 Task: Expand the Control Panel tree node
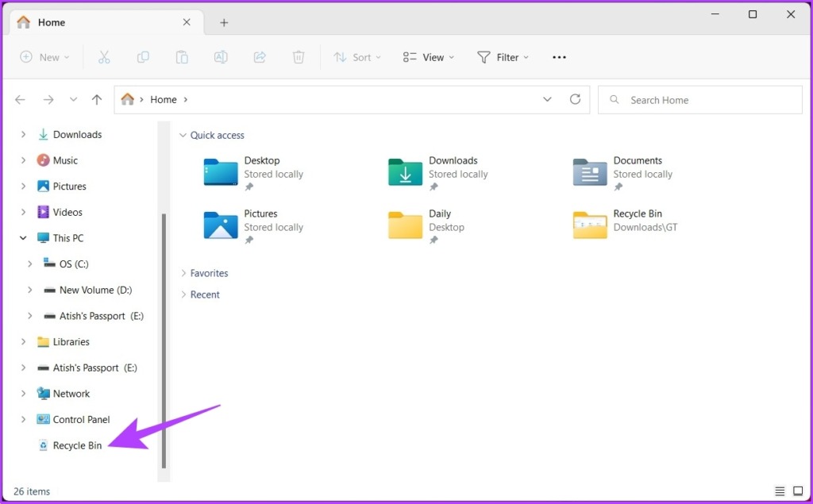click(23, 420)
